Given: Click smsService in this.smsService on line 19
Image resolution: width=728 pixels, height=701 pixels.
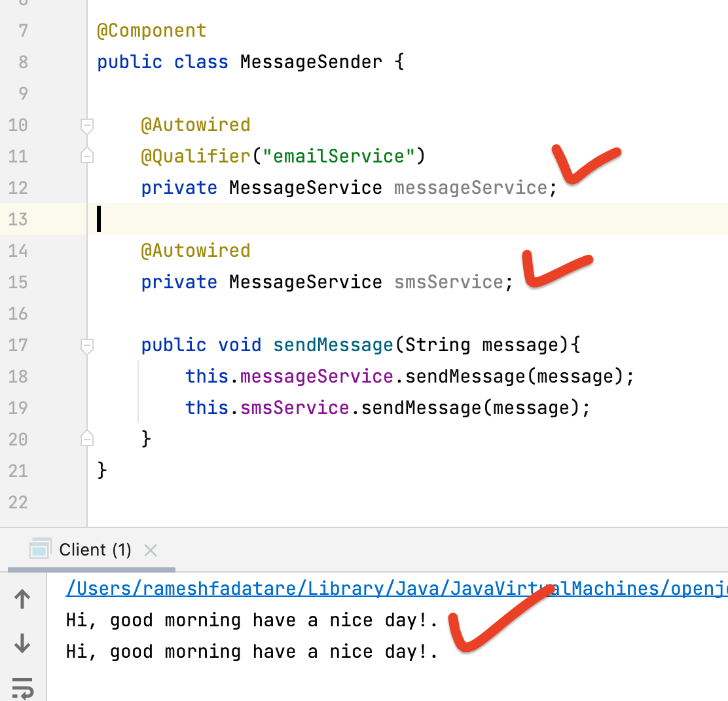Looking at the screenshot, I should tap(295, 408).
